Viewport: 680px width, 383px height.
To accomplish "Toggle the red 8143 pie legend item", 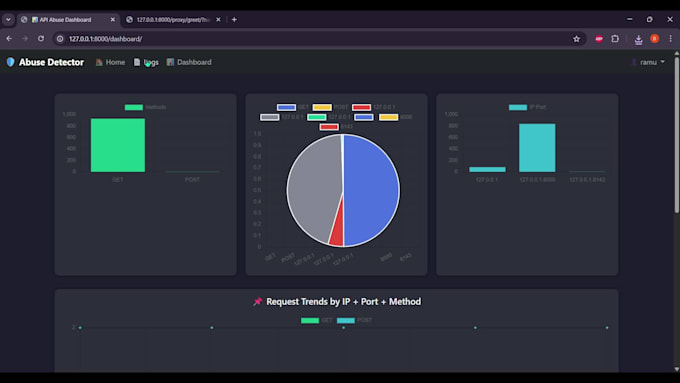I will (336, 127).
